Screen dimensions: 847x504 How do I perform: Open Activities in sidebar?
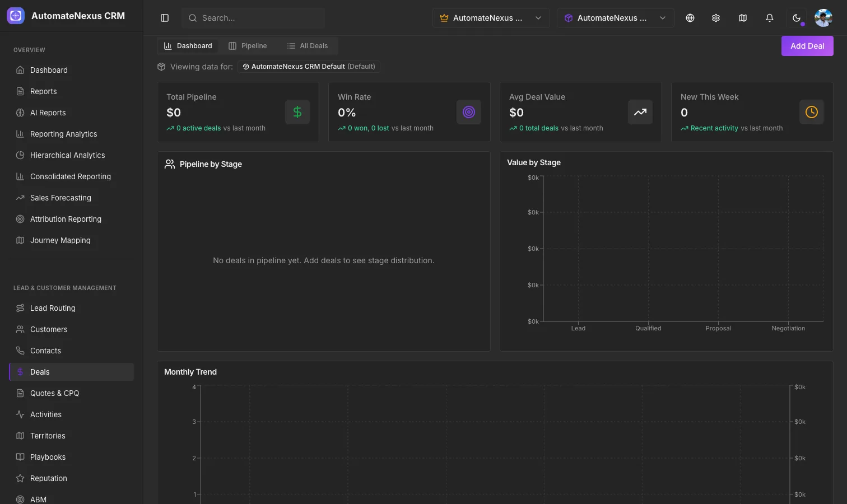(72, 414)
